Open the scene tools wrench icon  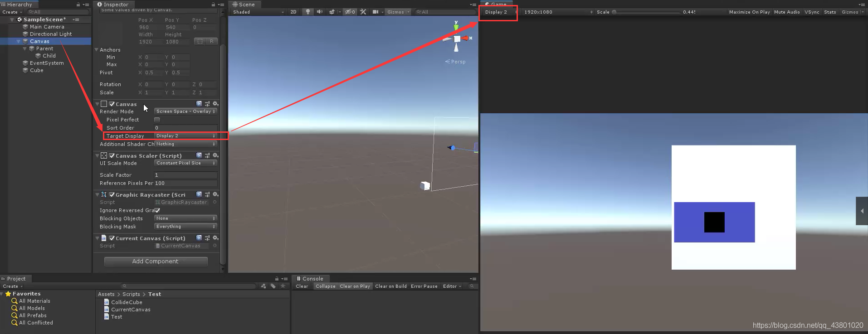(363, 12)
